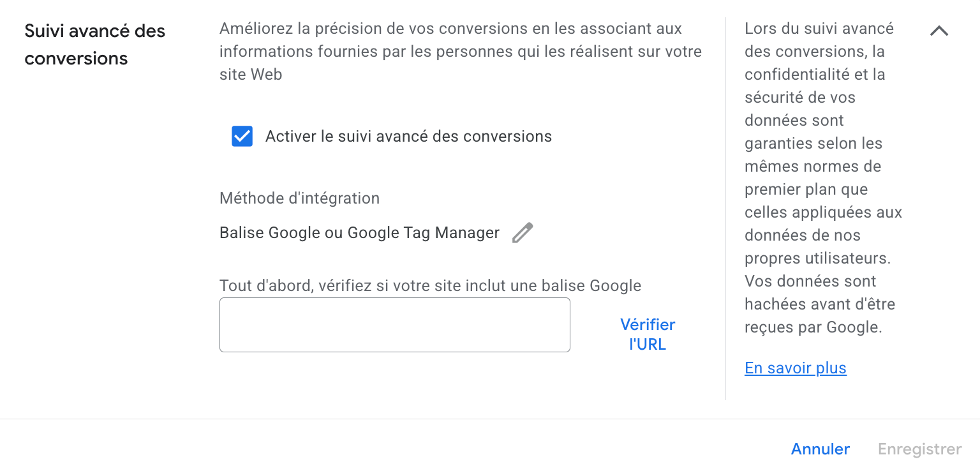980x471 pixels.
Task: Click 'Vérifier l'URL' to check your site
Action: 647,334
